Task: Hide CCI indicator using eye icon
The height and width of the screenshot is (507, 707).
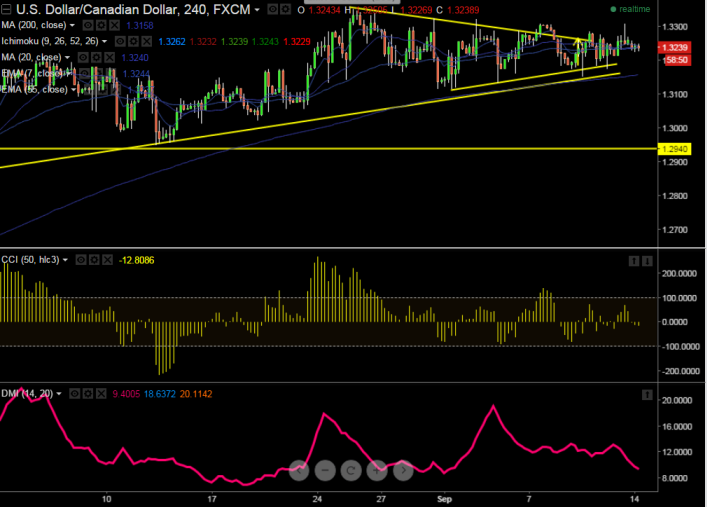Action: pyautogui.click(x=81, y=260)
